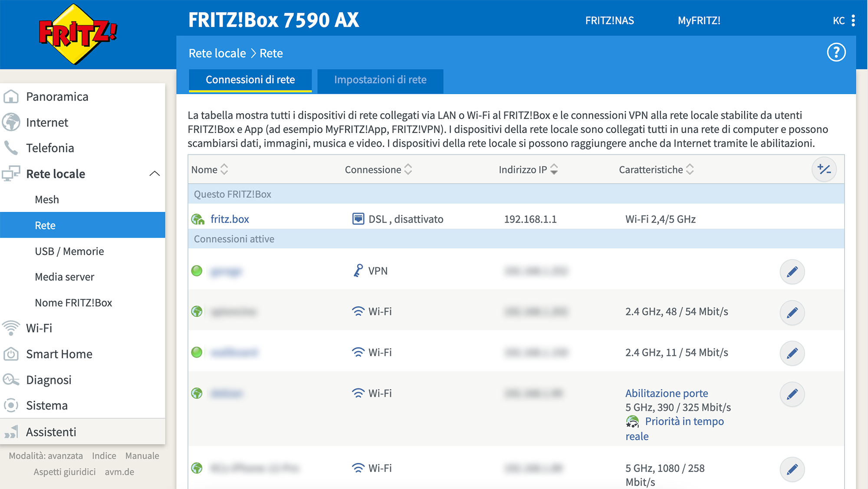This screenshot has height=489, width=868.
Task: Click the Internet globe icon in sidebar
Action: (11, 122)
